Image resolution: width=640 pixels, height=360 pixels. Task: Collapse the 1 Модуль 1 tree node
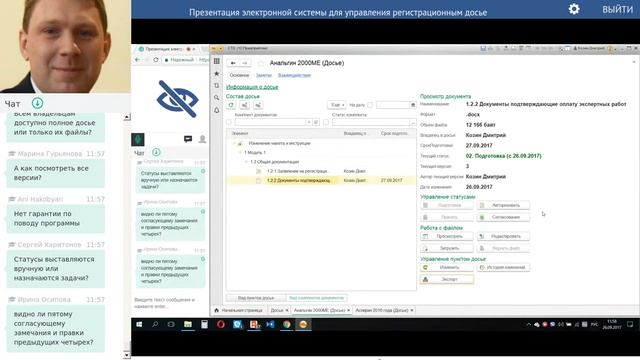pyautogui.click(x=240, y=153)
